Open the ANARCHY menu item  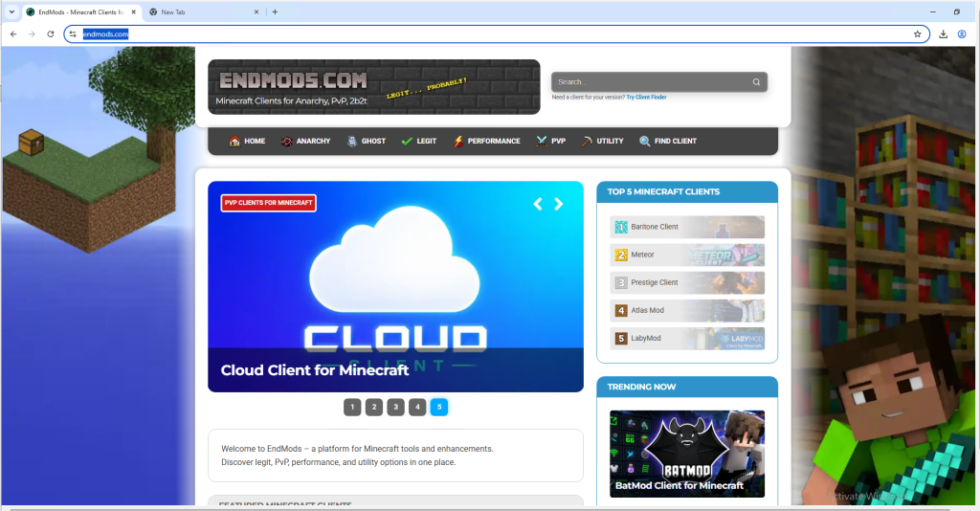point(305,142)
